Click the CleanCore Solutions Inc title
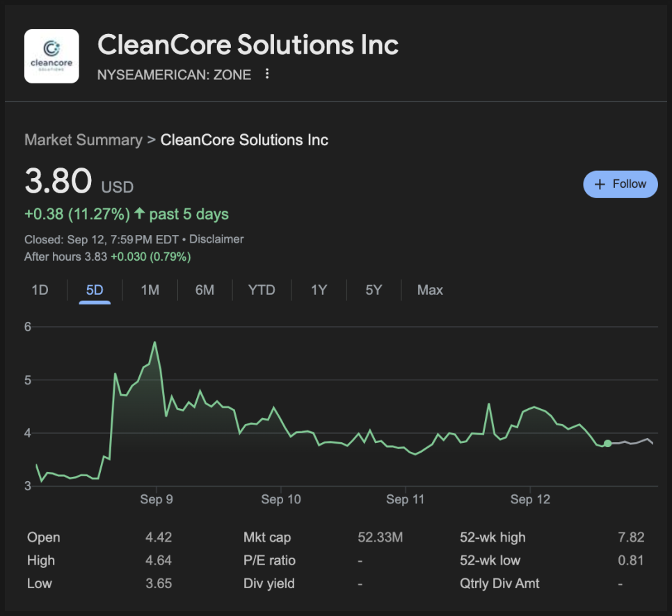Image resolution: width=672 pixels, height=616 pixels. [x=248, y=44]
